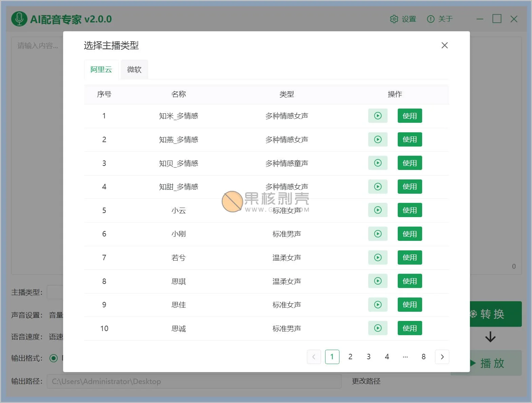Open 关于 in the main window
Image resolution: width=532 pixels, height=403 pixels.
pos(440,19)
